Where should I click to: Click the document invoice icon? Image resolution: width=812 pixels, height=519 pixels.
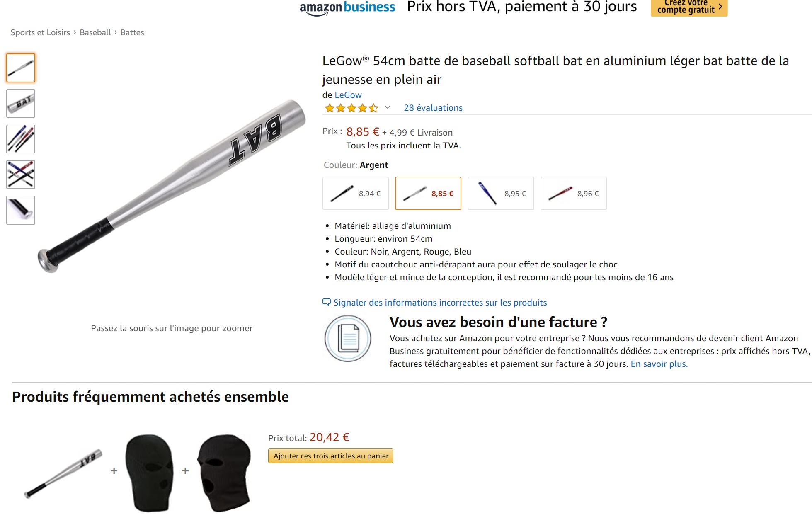pyautogui.click(x=348, y=339)
